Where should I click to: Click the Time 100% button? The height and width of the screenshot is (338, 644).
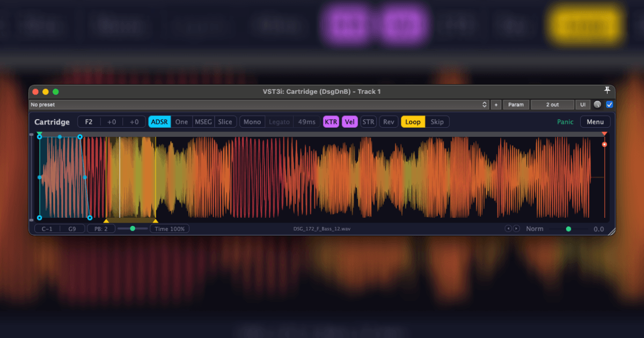coord(170,229)
